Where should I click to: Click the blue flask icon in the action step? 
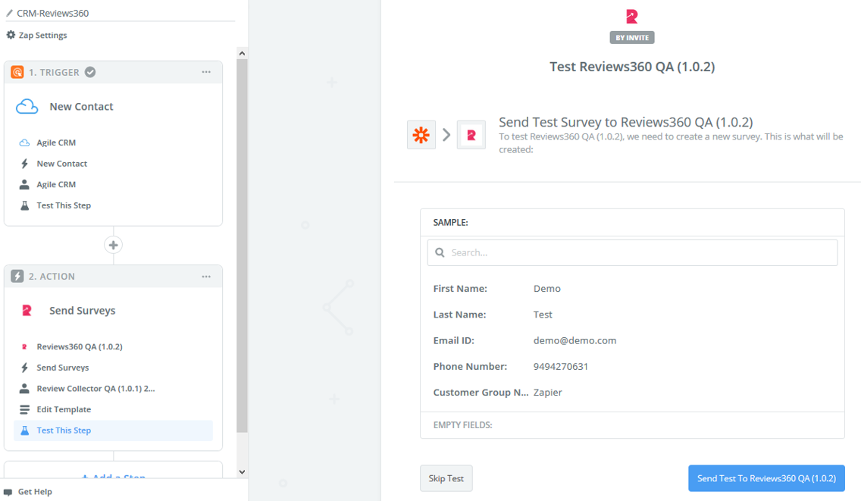(24, 430)
